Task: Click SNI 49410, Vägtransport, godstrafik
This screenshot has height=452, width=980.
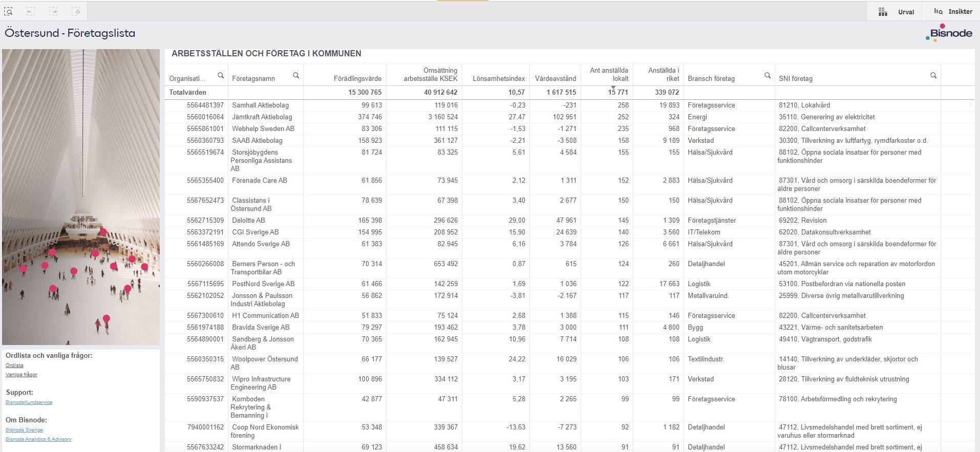Action: [825, 339]
